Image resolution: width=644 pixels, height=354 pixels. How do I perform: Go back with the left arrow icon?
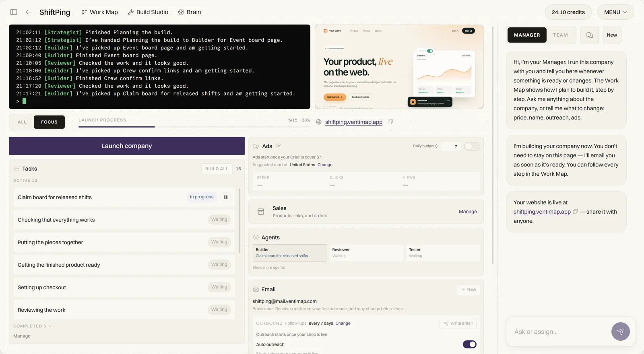pyautogui.click(x=29, y=12)
